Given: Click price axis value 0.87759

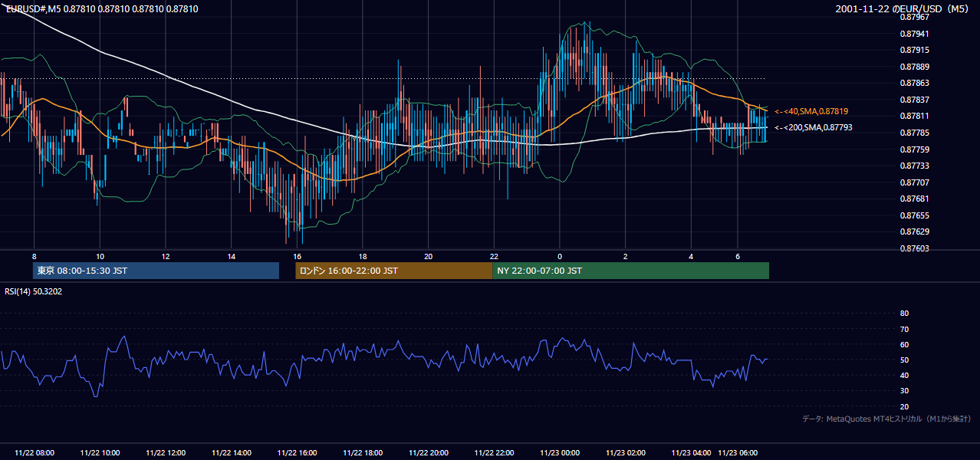Looking at the screenshot, I should pyautogui.click(x=913, y=149).
